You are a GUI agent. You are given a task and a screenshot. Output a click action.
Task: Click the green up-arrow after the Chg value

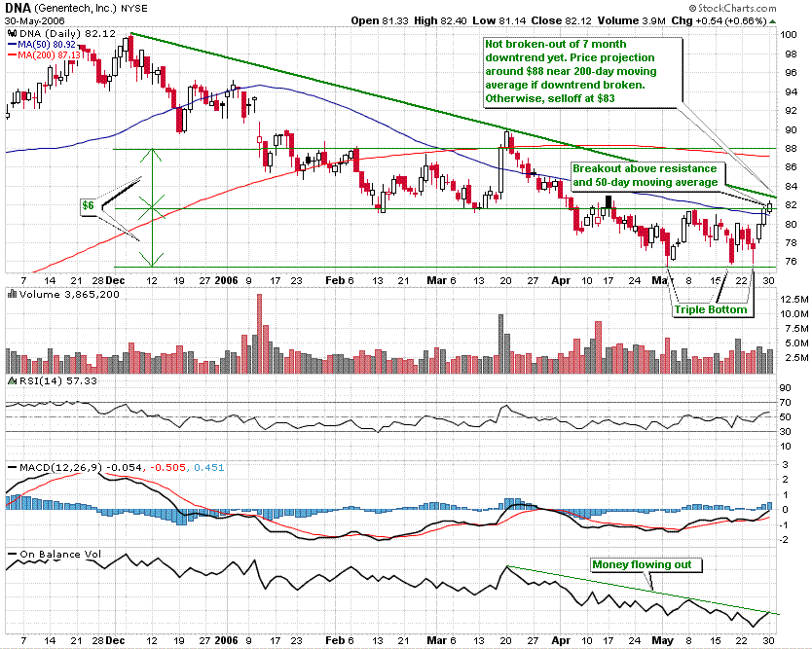[773, 20]
